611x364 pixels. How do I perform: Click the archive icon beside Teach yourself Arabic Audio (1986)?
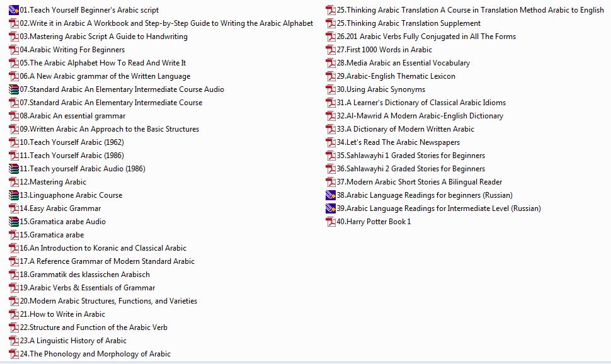point(14,169)
